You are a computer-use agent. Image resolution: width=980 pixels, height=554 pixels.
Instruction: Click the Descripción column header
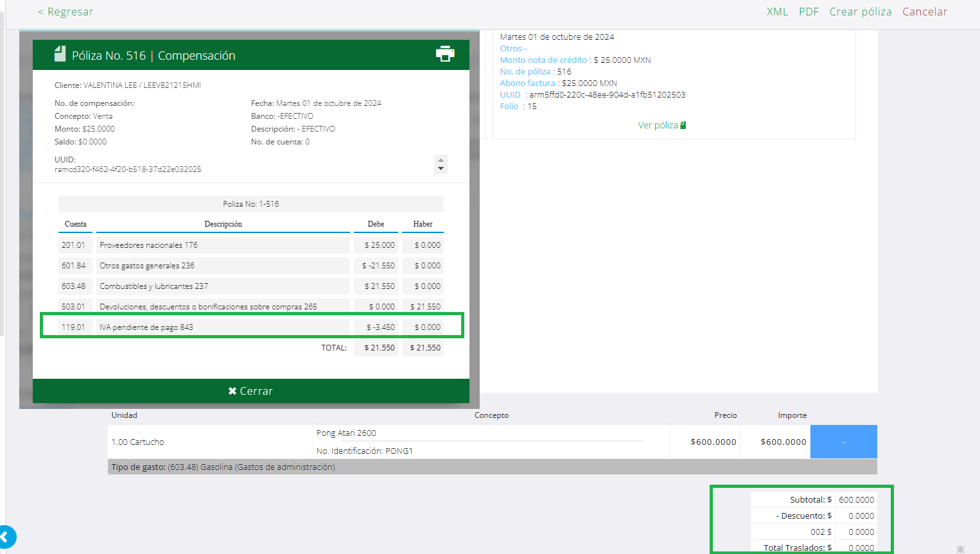click(x=223, y=224)
